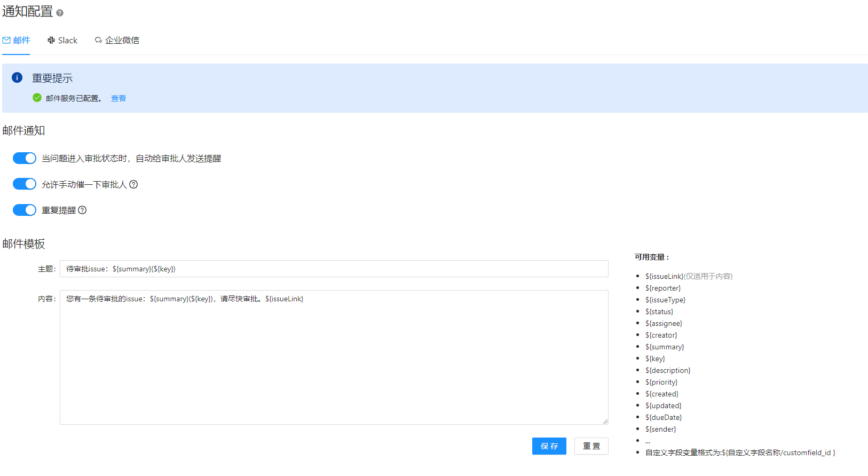Click help icon next to 允许手动催一下审批人
Viewport: 868px width, 476px height.
click(x=134, y=184)
